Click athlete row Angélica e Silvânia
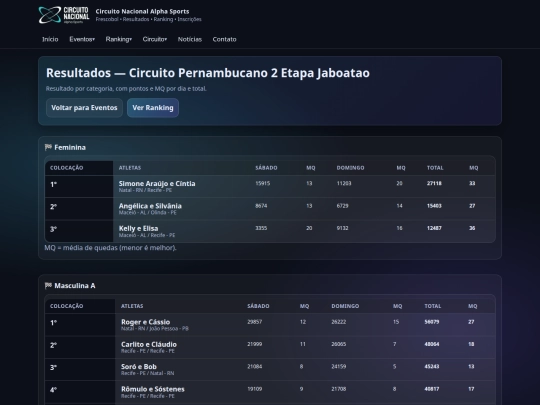 pos(270,209)
